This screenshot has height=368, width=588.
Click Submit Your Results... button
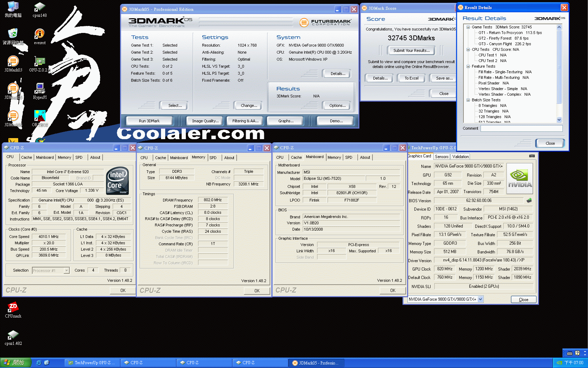point(411,50)
